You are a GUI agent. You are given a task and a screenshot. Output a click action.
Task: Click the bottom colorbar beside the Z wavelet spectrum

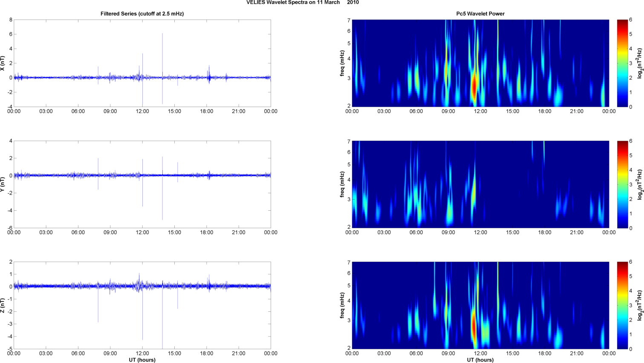622,305
